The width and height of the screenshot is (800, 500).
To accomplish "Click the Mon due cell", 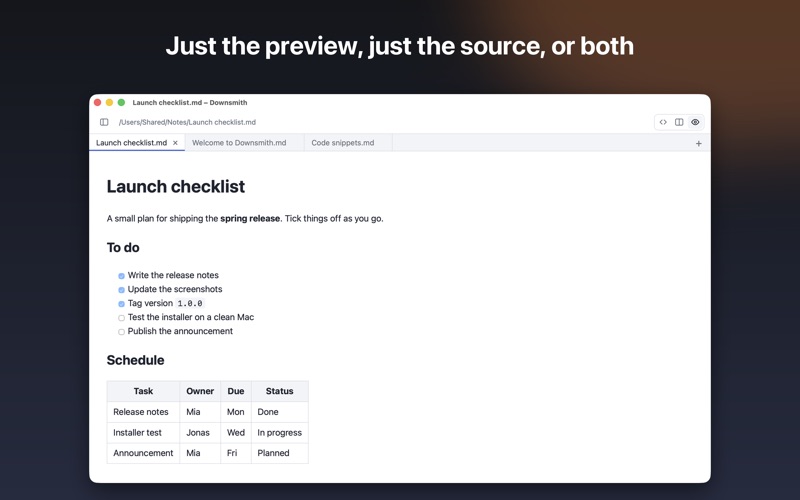I will (236, 412).
